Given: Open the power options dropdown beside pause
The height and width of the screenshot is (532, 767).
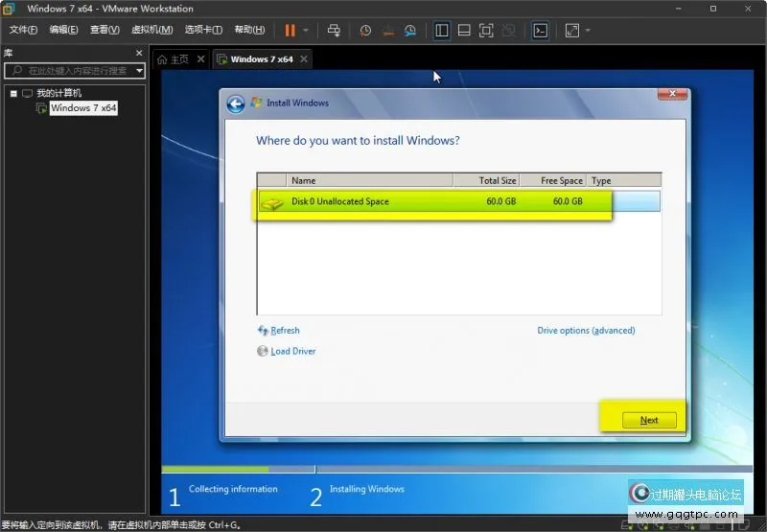Looking at the screenshot, I should [x=306, y=30].
